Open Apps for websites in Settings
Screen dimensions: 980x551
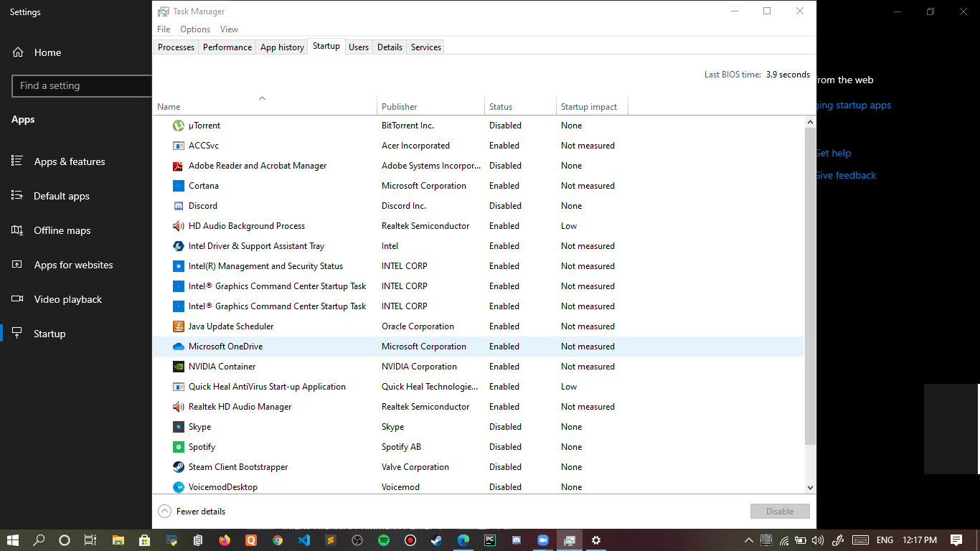73,265
